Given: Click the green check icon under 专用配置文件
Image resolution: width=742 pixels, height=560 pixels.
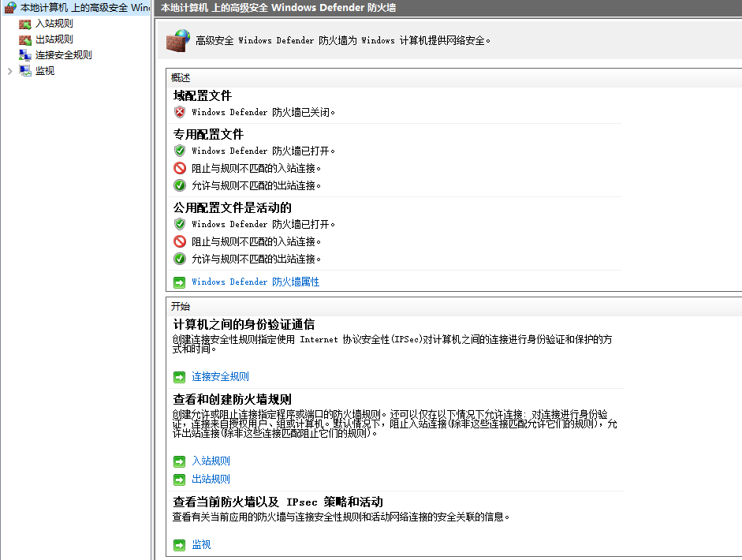Looking at the screenshot, I should (179, 185).
